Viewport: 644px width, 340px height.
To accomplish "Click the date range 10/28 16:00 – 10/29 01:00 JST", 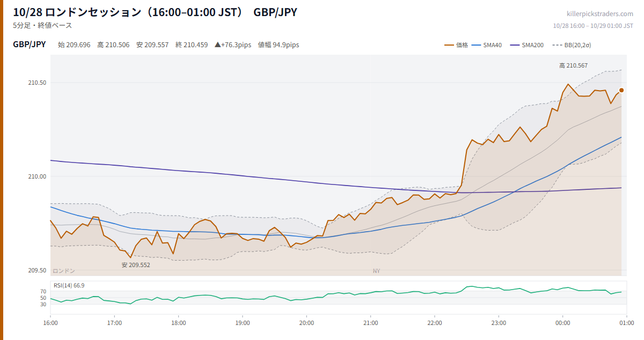I will 593,26.
